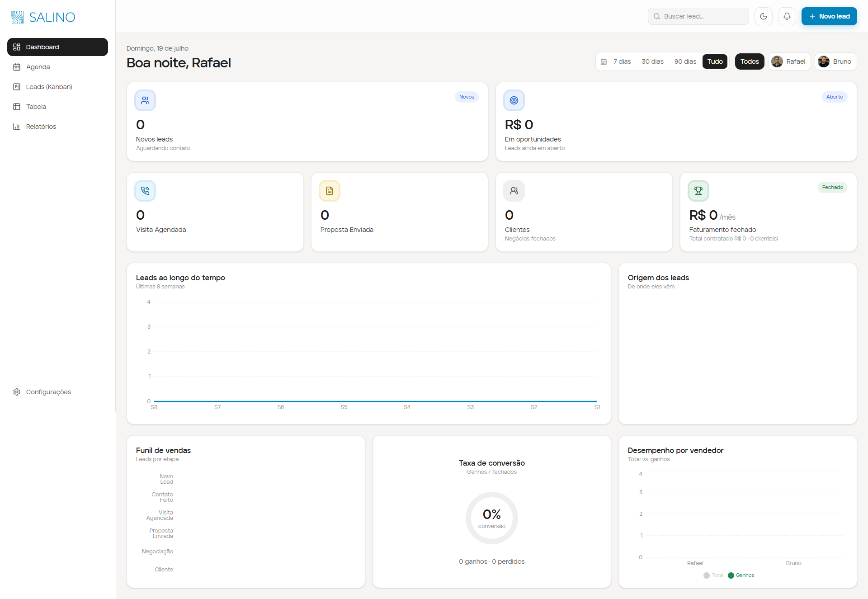The height and width of the screenshot is (599, 868).
Task: Select the 30 dias period filter
Action: coord(652,61)
